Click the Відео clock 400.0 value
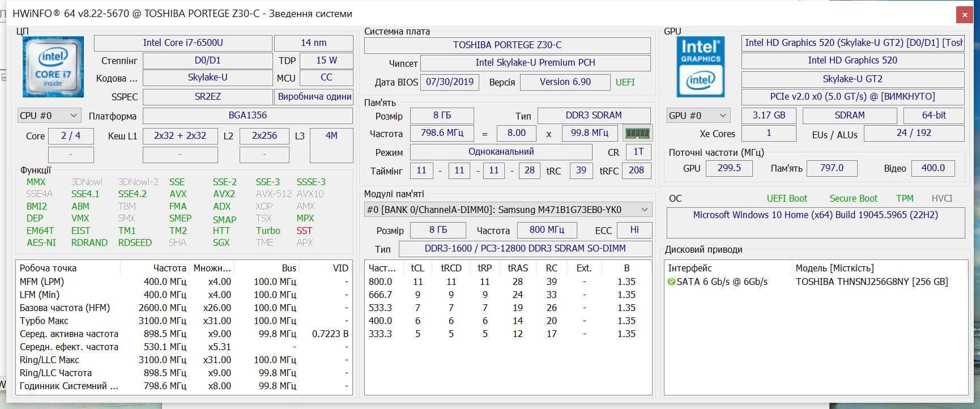The height and width of the screenshot is (409, 980). (933, 168)
